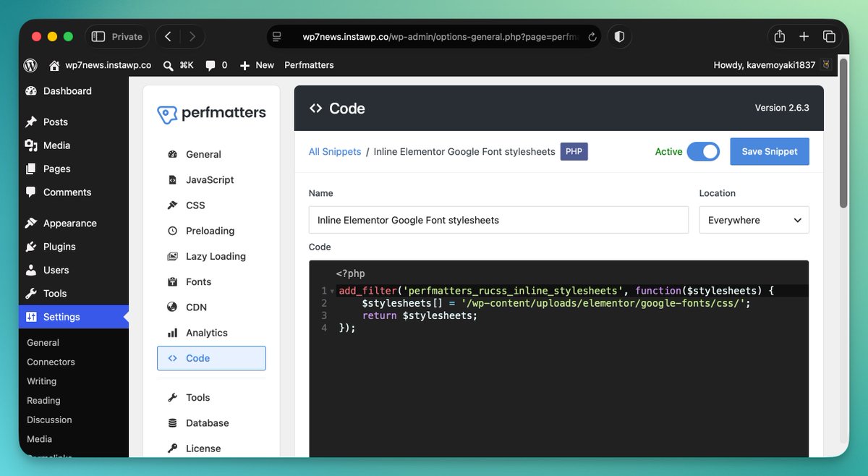Toggle the Active snippet switch
868x476 pixels.
point(703,152)
